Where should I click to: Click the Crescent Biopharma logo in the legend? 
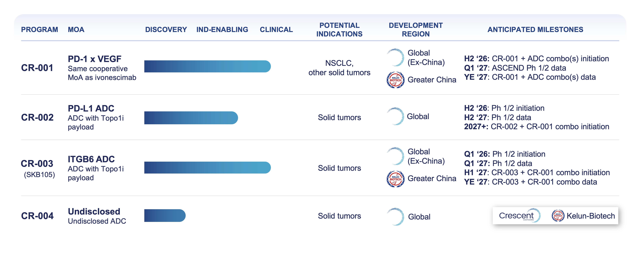pos(519,216)
